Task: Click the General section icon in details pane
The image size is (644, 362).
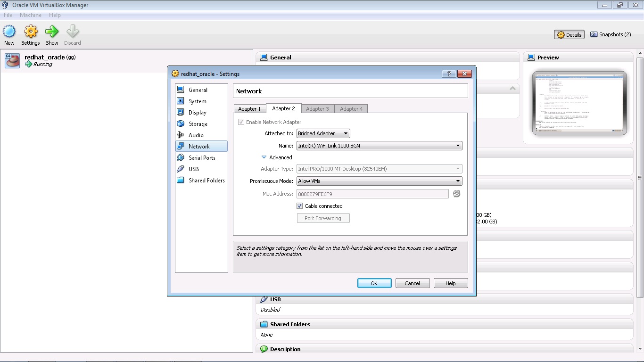Action: point(264,57)
